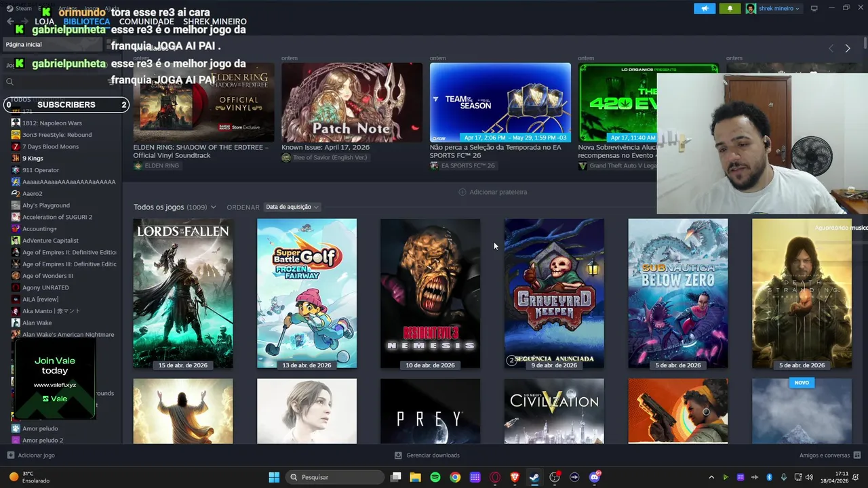Image resolution: width=868 pixels, height=488 pixels.
Task: Go to Página inicial in library sidebar
Action: pyautogui.click(x=52, y=45)
